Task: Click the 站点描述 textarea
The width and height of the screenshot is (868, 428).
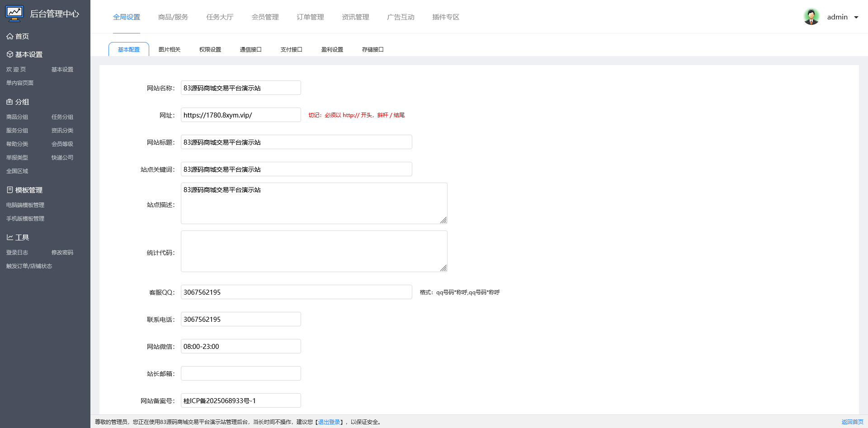Action: (x=314, y=203)
